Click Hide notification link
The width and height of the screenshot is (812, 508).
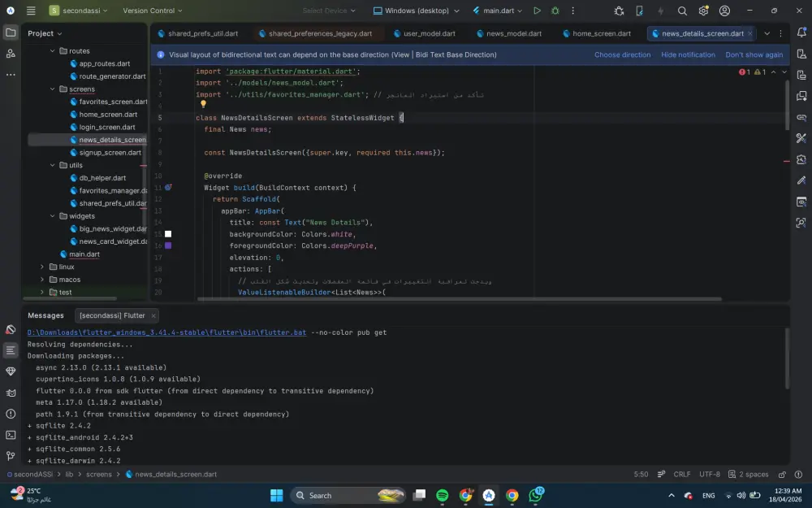(x=688, y=54)
